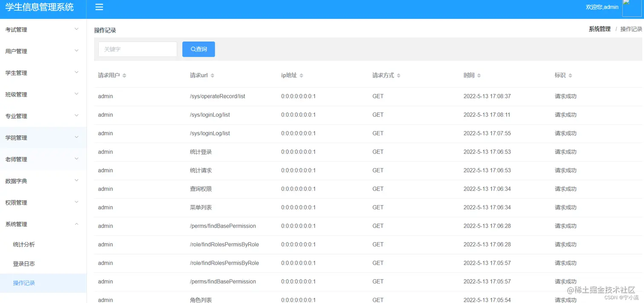
Task: Click the 欢迎您,admin greeting
Action: (x=602, y=7)
